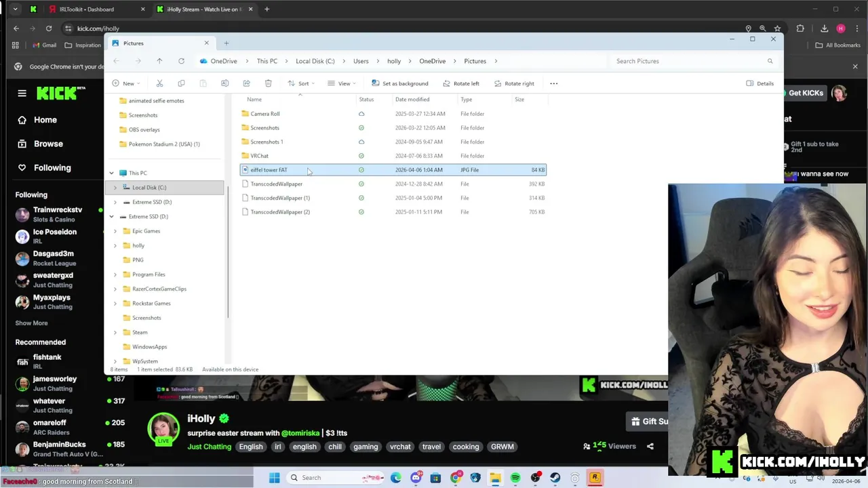The image size is (868, 488).
Task: Click the Up arrow in Explorer
Action: [159, 61]
